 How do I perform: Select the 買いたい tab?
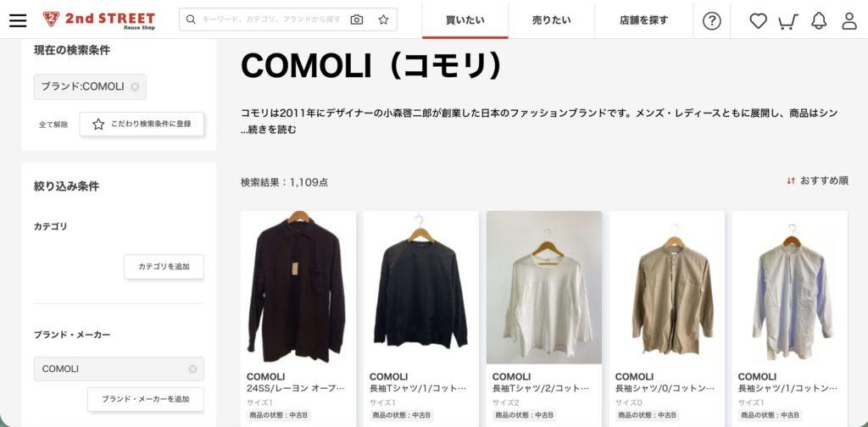tap(465, 20)
